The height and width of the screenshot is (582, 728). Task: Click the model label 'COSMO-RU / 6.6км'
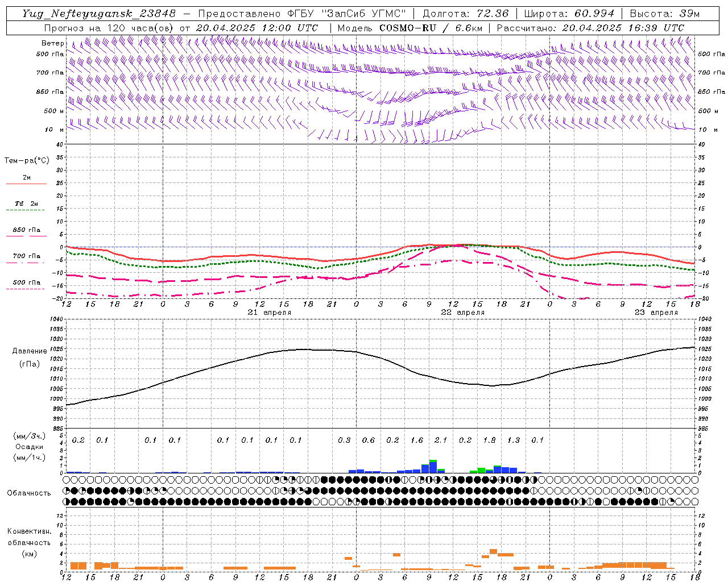pos(431,28)
